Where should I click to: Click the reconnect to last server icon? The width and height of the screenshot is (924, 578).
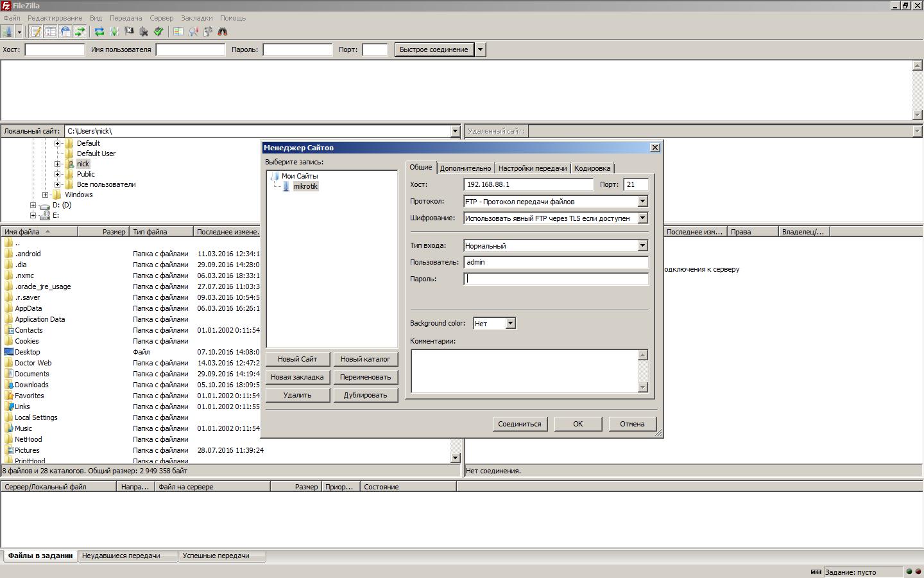(158, 31)
